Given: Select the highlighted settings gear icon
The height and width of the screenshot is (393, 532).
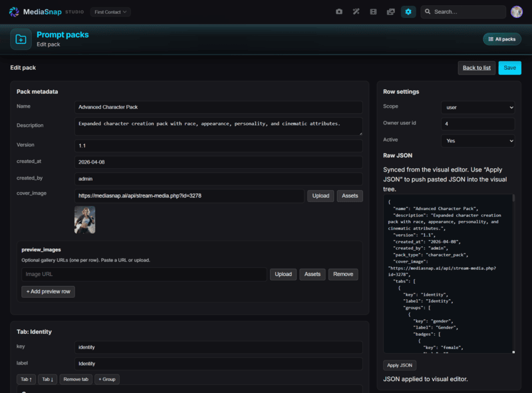Looking at the screenshot, I should pyautogui.click(x=408, y=11).
